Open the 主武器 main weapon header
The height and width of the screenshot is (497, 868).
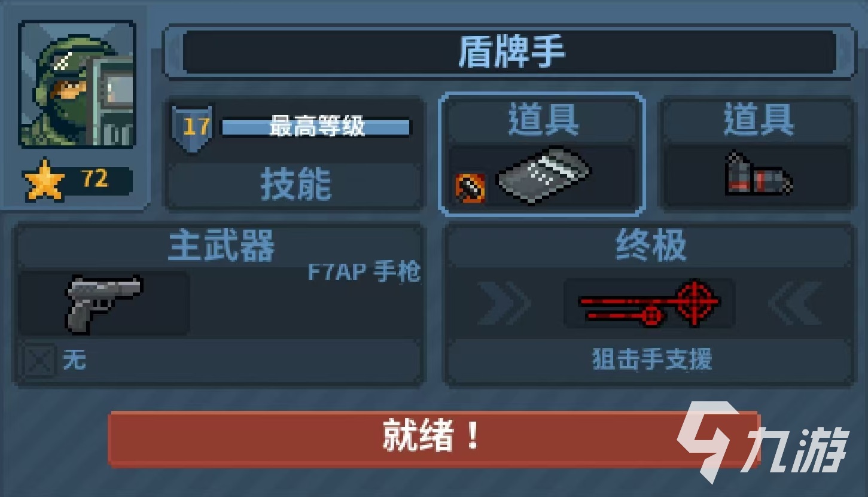coord(221,246)
